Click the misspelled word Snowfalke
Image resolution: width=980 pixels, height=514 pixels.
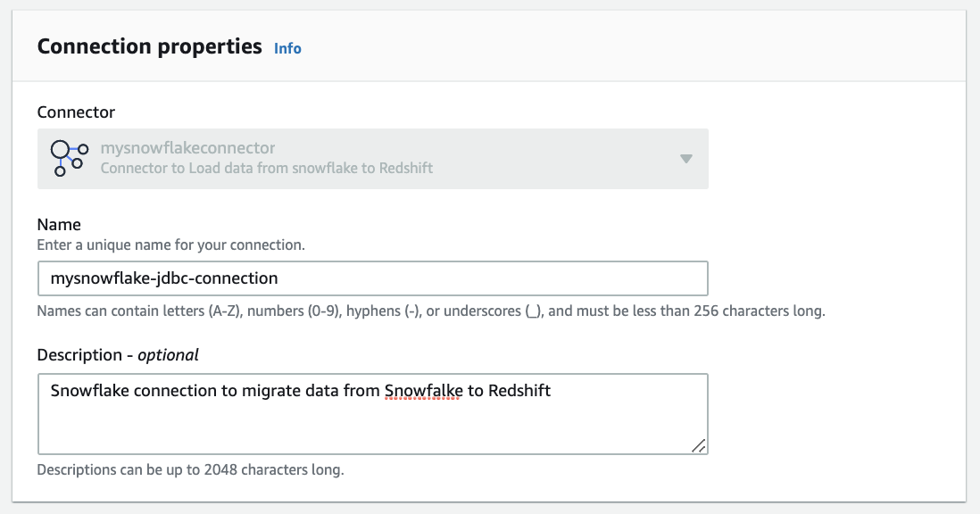pyautogui.click(x=422, y=391)
